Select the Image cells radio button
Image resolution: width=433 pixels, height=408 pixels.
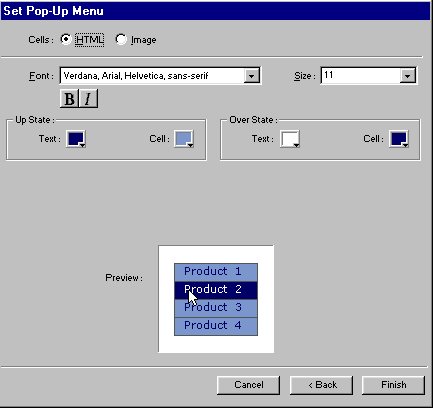coord(121,39)
